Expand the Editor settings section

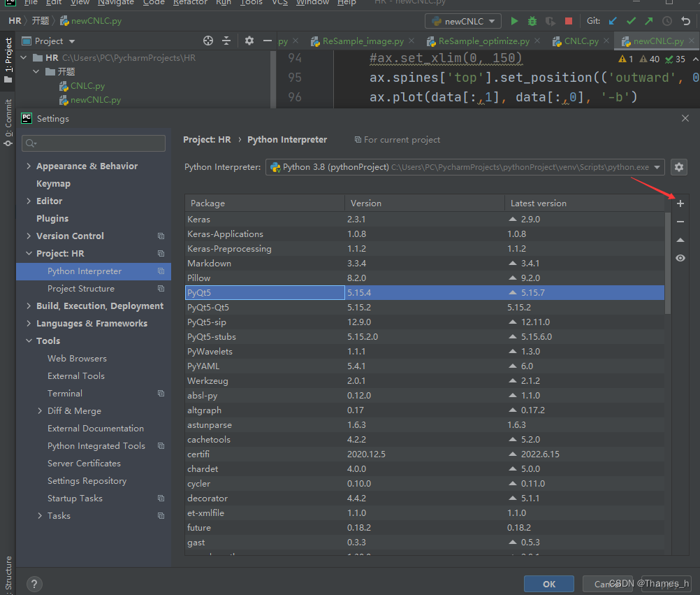coord(29,201)
